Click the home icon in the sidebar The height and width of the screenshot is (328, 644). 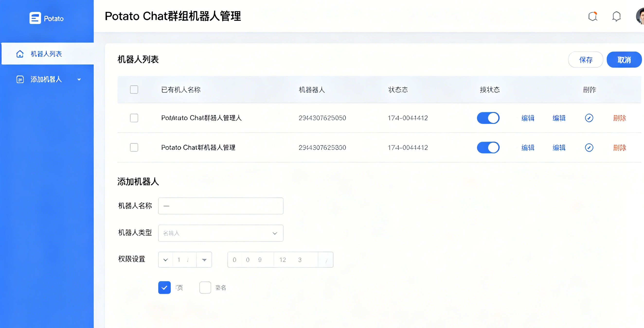coord(20,54)
